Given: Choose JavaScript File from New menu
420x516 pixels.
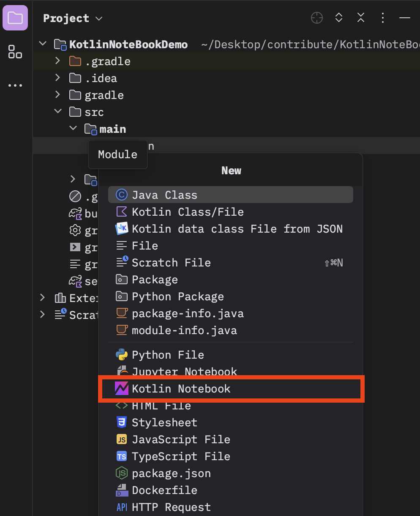Looking at the screenshot, I should tap(231, 439).
